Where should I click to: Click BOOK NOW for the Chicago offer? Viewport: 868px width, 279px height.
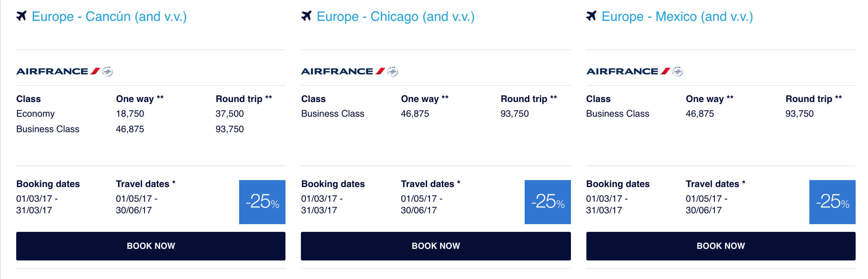coord(436,246)
